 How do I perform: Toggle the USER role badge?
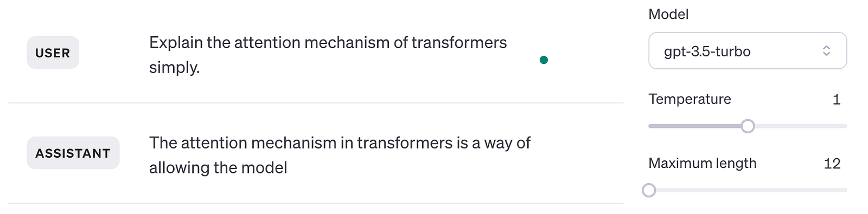point(53,53)
